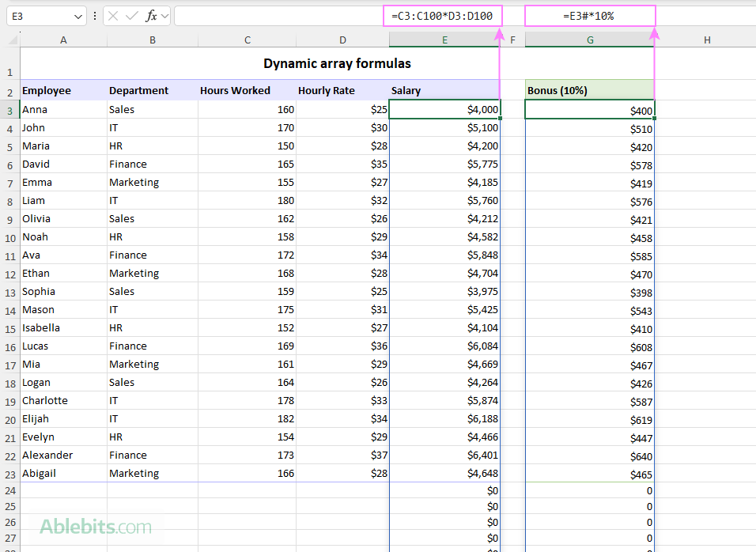Click column header A
The height and width of the screenshot is (552, 756).
coord(63,40)
